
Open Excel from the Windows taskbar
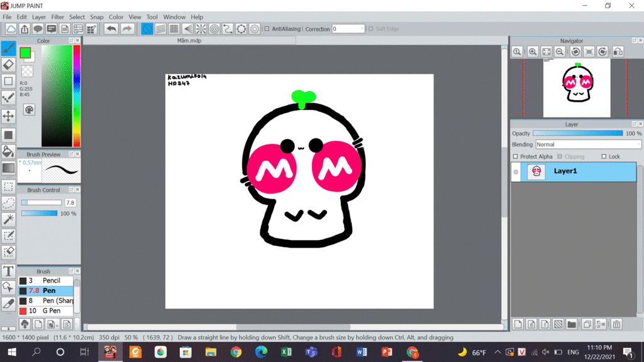[286, 352]
